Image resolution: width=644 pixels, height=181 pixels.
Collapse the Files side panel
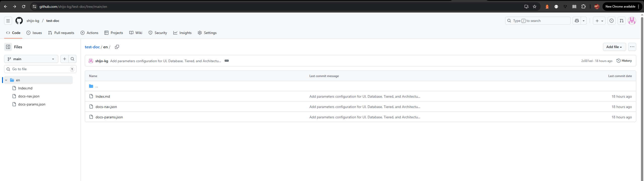click(x=8, y=47)
